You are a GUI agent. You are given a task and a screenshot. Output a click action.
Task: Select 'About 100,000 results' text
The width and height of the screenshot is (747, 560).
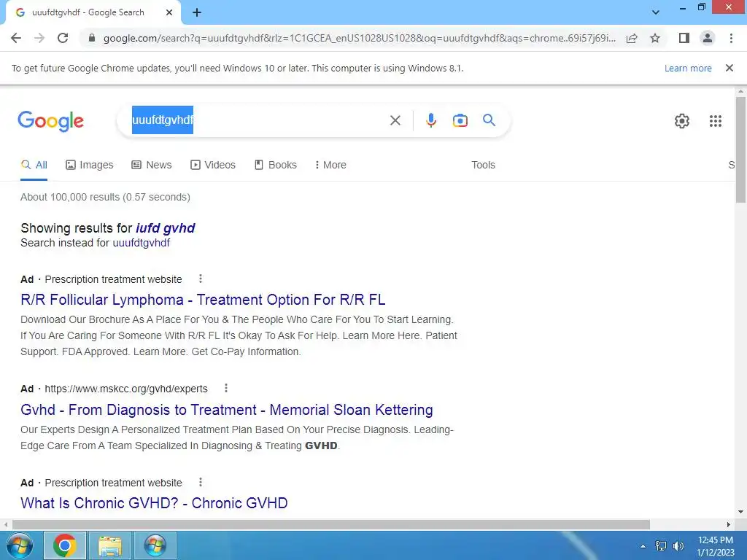[70, 197]
